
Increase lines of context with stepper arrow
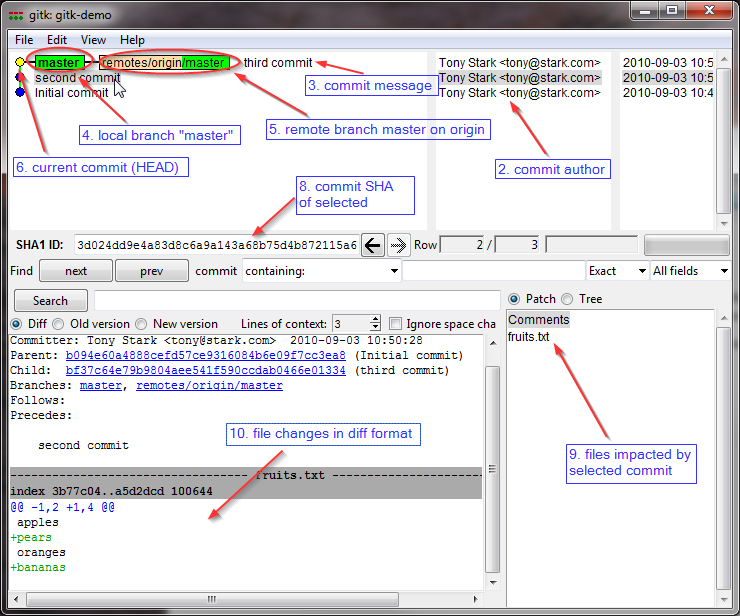[x=375, y=320]
